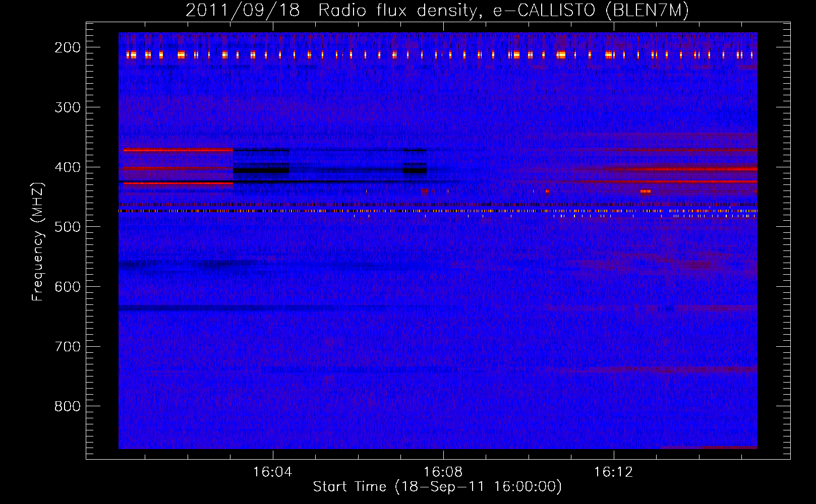Image resolution: width=816 pixels, height=504 pixels.
Task: Click the red emission line near 370 MHz at left
Action: coord(178,150)
